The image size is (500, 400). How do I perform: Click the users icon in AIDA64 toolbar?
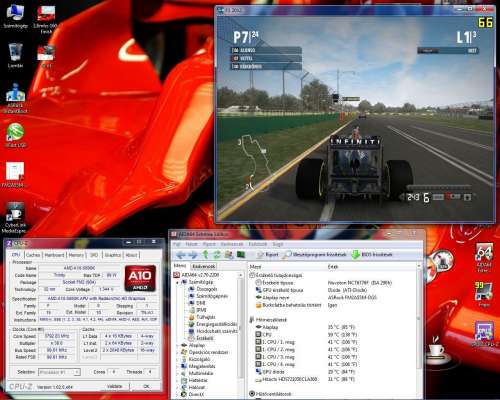pyautogui.click(x=229, y=255)
